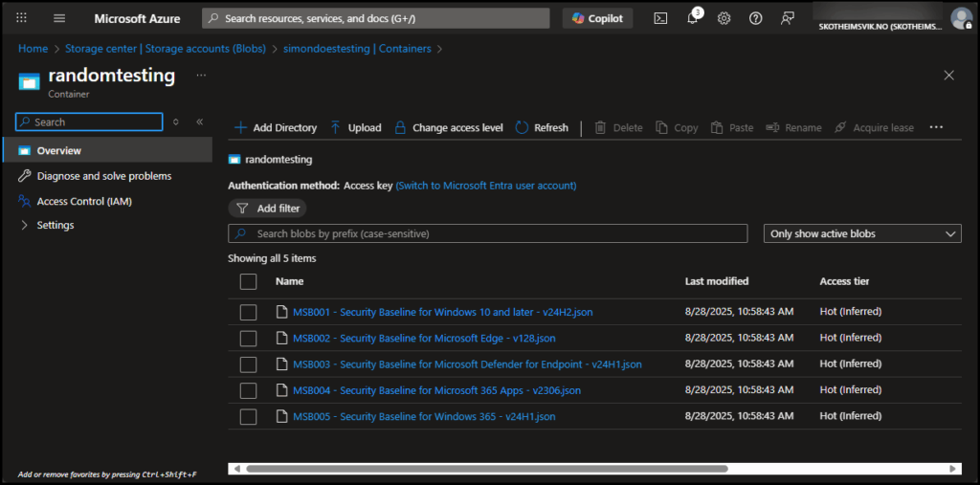Click the scrollbar left arrow
Screen dimensions: 980x485
coord(237,468)
